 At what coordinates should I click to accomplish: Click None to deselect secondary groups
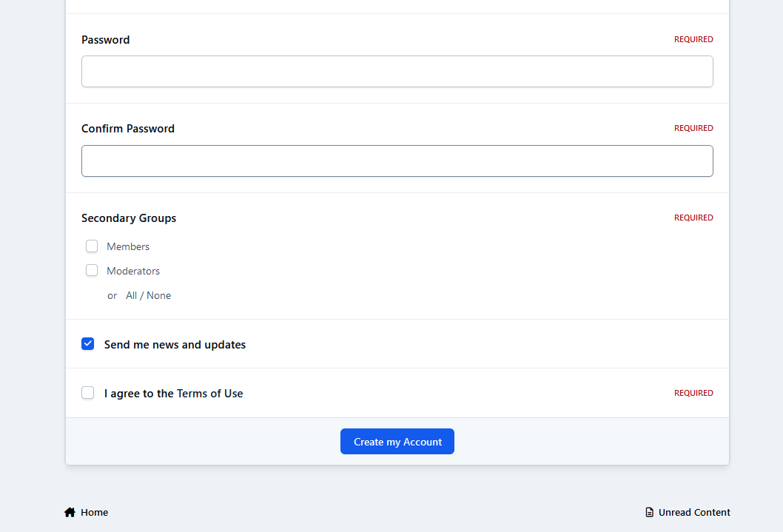pos(159,295)
